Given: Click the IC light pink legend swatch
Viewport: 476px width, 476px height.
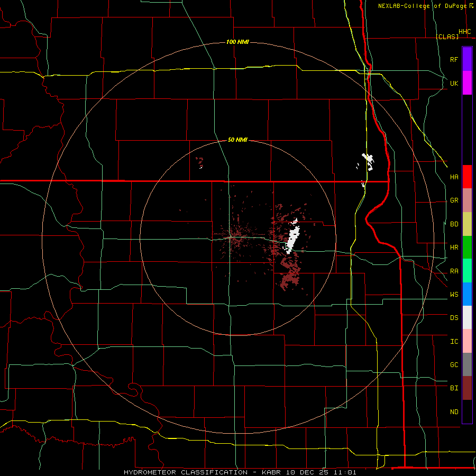Looking at the screenshot, I should coord(467,341).
